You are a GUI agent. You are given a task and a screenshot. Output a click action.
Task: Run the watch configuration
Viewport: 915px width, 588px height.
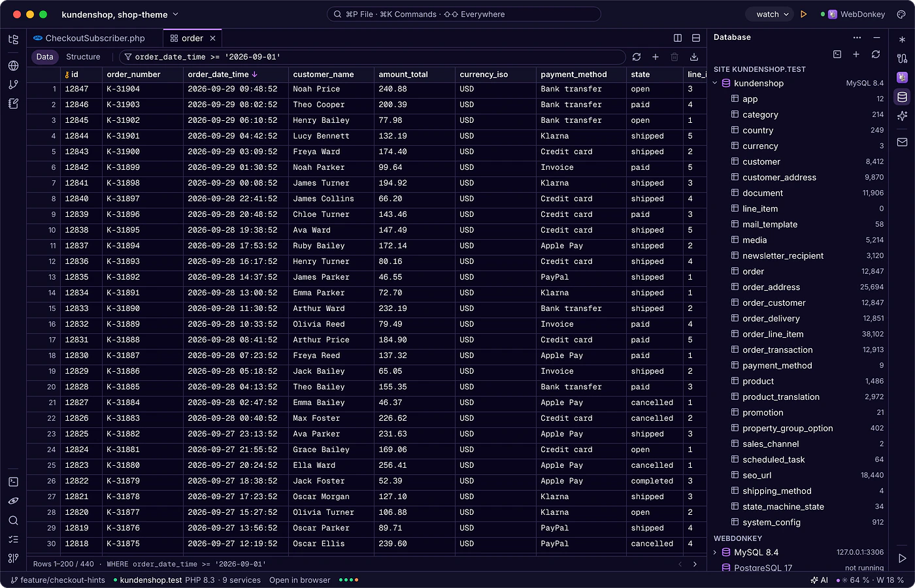[804, 14]
